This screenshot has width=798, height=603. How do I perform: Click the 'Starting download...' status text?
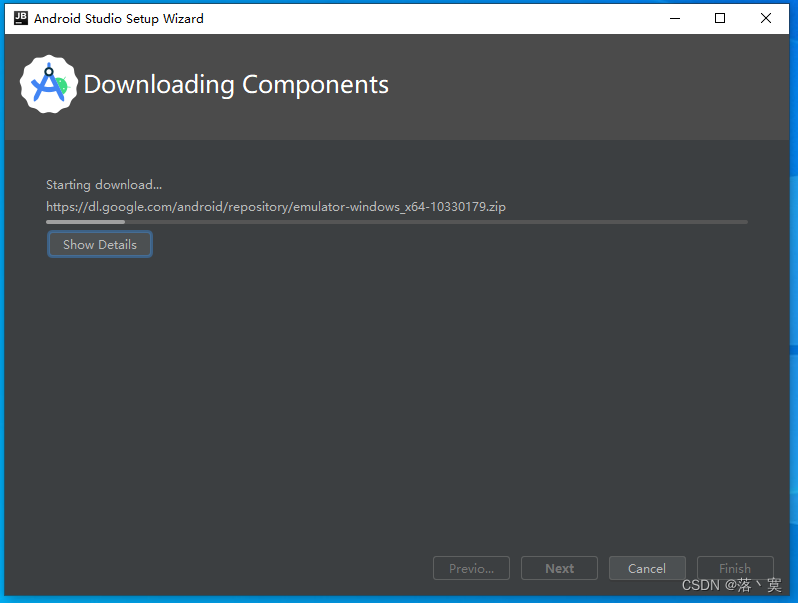click(104, 185)
